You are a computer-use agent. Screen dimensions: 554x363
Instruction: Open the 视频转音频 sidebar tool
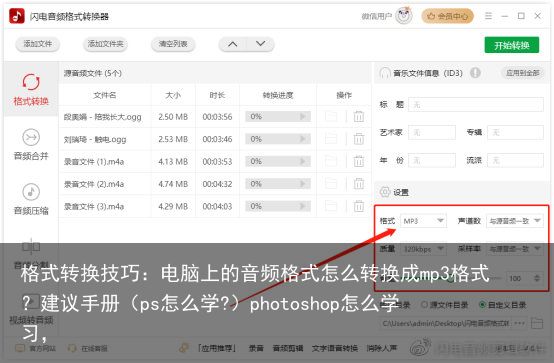click(31, 309)
